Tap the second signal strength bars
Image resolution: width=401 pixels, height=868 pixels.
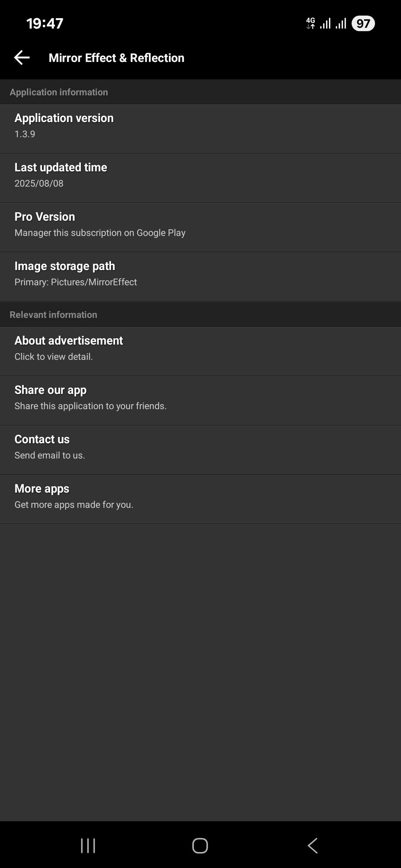click(341, 23)
